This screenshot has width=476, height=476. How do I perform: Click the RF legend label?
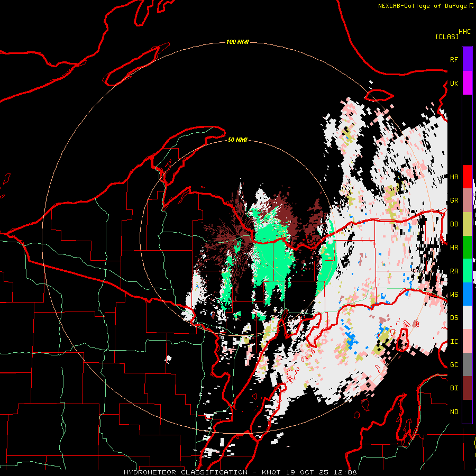pos(454,60)
